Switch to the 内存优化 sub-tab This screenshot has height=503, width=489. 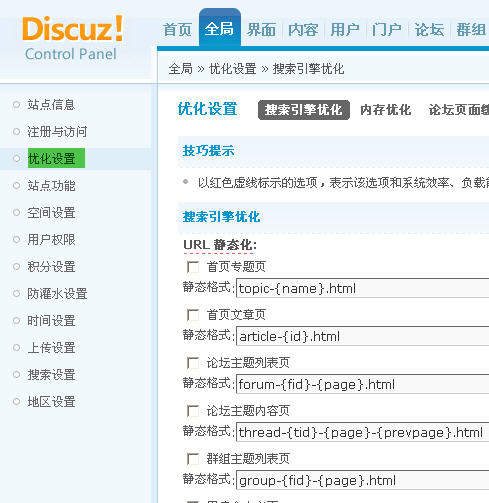coord(386,110)
